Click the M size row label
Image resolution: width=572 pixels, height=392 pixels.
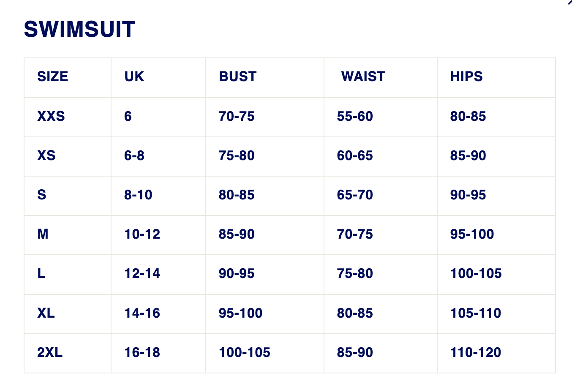point(43,234)
